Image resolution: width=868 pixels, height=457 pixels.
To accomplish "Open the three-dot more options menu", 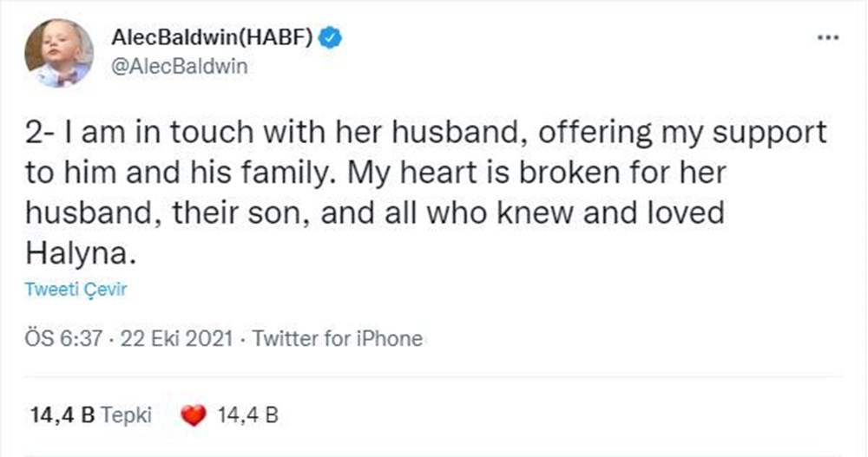I will [829, 39].
